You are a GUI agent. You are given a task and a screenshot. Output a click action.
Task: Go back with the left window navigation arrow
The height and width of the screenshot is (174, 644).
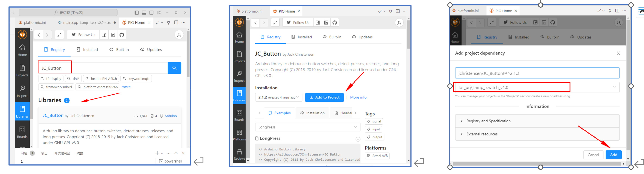39,35
